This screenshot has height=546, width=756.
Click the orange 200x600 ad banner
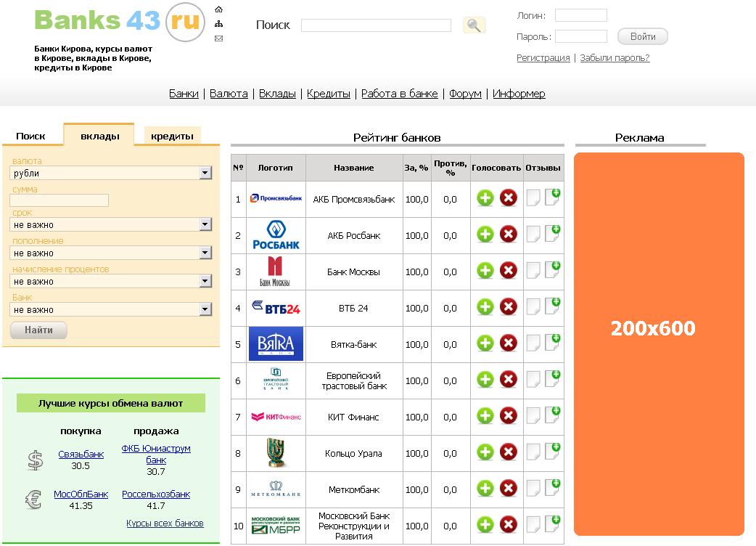(659, 344)
